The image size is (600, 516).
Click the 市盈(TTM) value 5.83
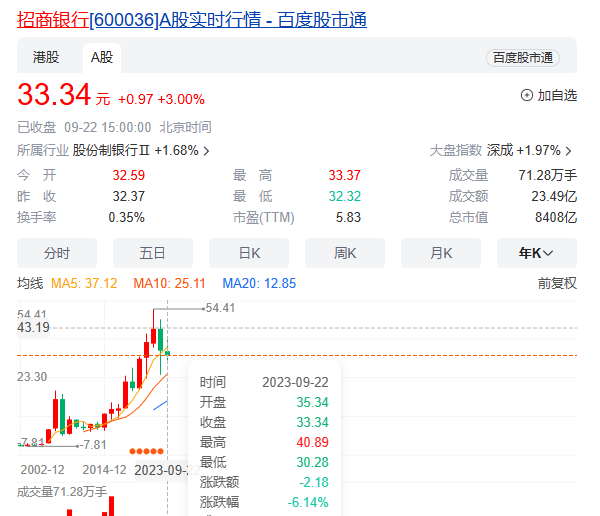point(348,217)
